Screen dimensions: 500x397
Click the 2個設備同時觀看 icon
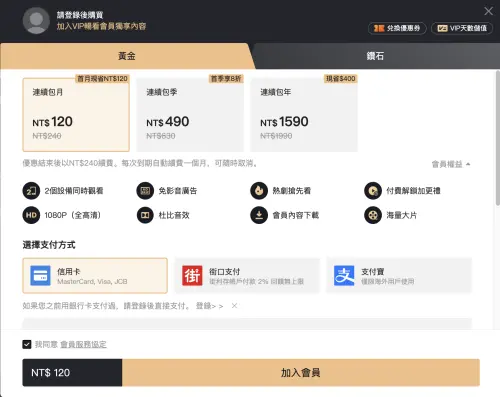pos(31,191)
